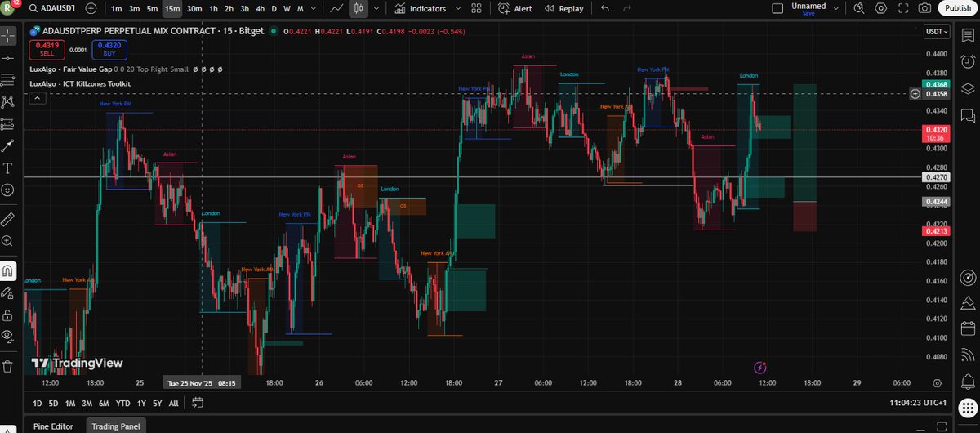Select the line chart style icon
This screenshot has width=980, height=433.
tap(336, 8)
